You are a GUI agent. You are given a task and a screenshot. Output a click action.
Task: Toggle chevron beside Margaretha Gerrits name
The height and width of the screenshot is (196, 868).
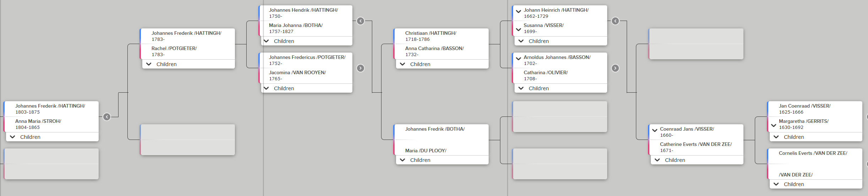[x=774, y=125]
